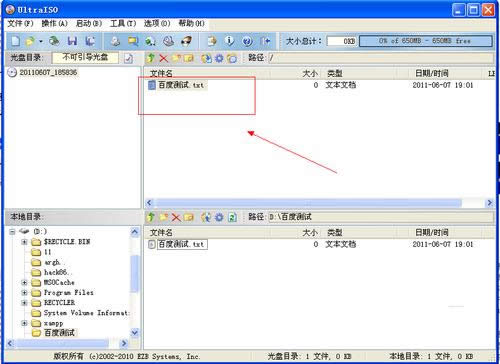Click the horizontal scrollbar thumb of disc file list
Viewport: 500px width, 364px height.
click(x=308, y=203)
